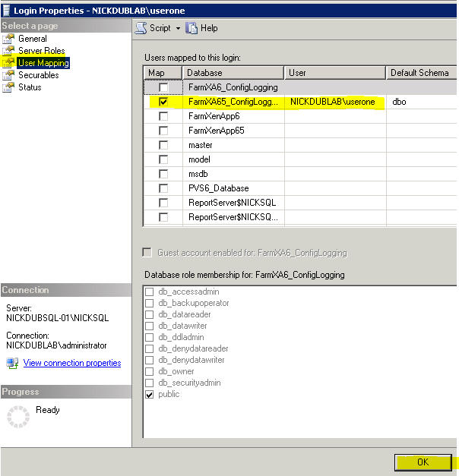Click the Status page icon
The image size is (459, 476).
click(x=8, y=87)
